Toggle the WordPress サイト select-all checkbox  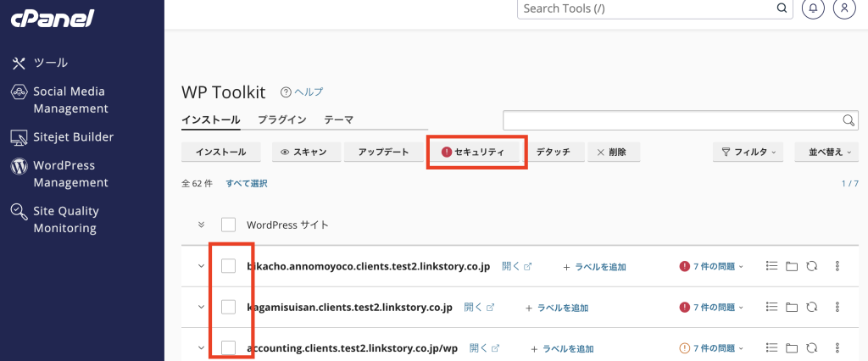(228, 225)
